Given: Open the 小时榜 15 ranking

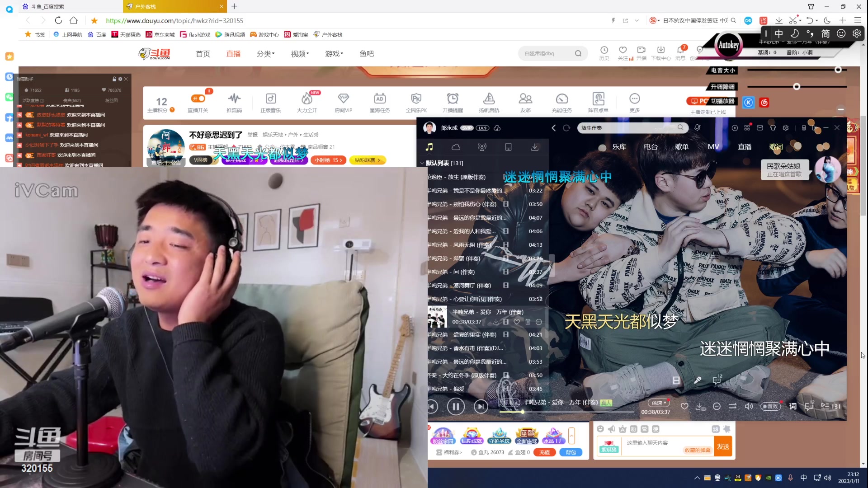Looking at the screenshot, I should pyautogui.click(x=328, y=160).
